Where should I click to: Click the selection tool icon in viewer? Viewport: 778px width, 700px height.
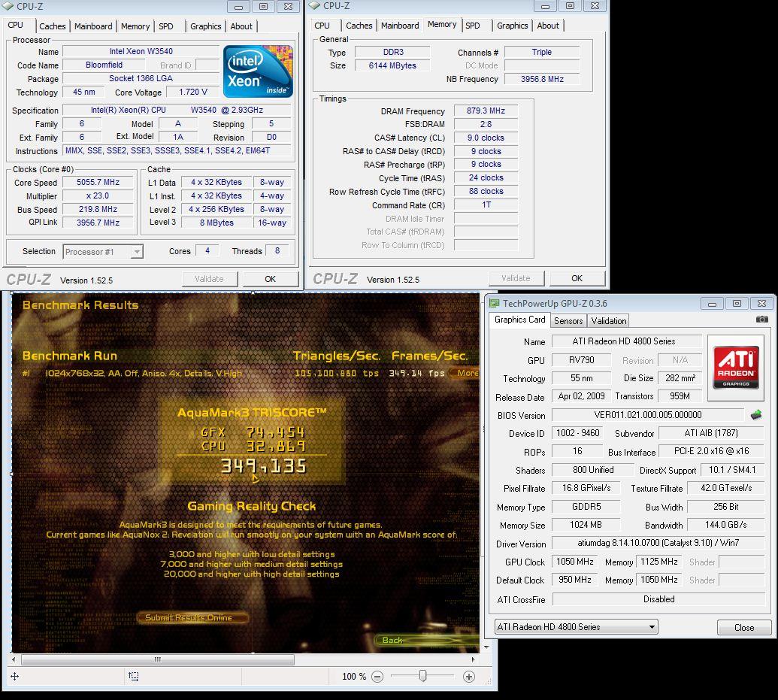click(x=134, y=676)
